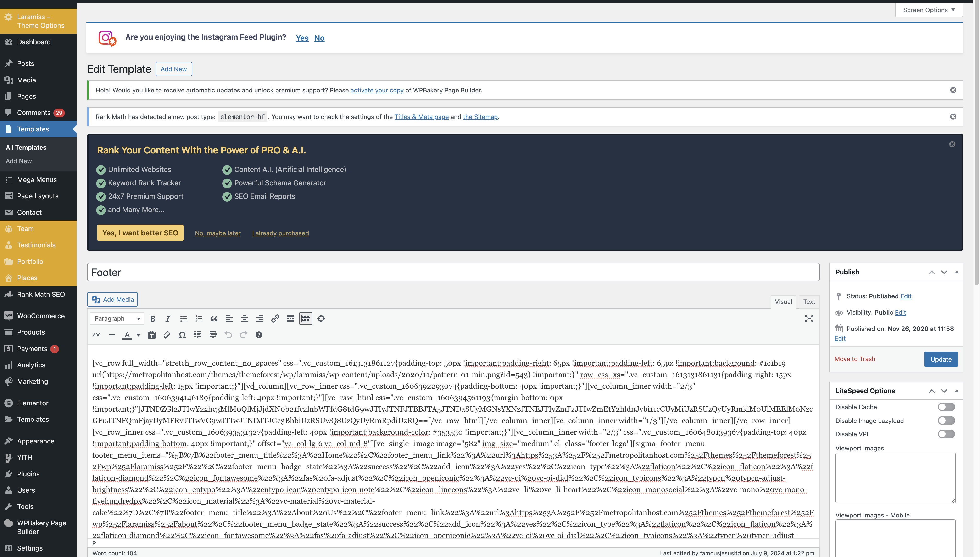Collapse the LiteSpeed Options panel
Screen dimensions: 980x557
[x=957, y=391]
